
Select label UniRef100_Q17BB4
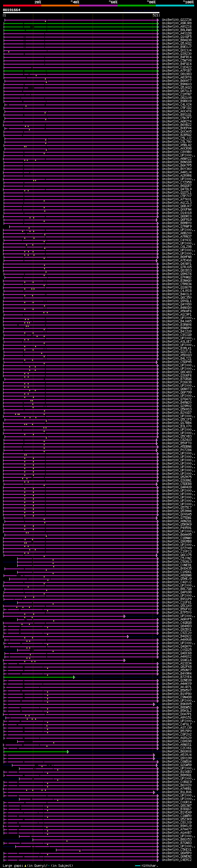(177, 423)
